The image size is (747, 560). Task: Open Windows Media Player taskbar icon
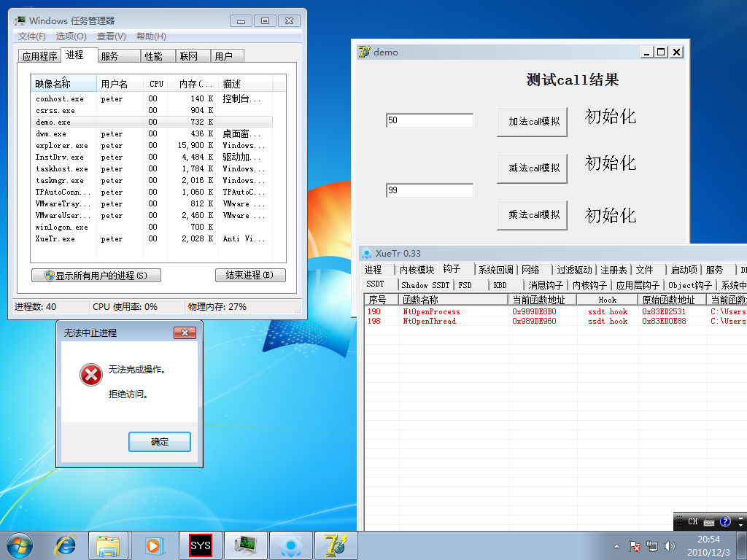click(x=153, y=545)
